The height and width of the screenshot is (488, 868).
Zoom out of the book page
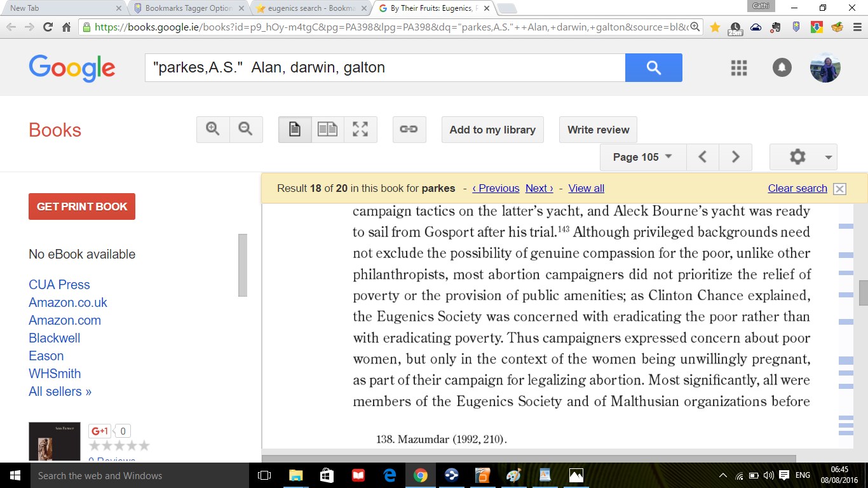(246, 130)
